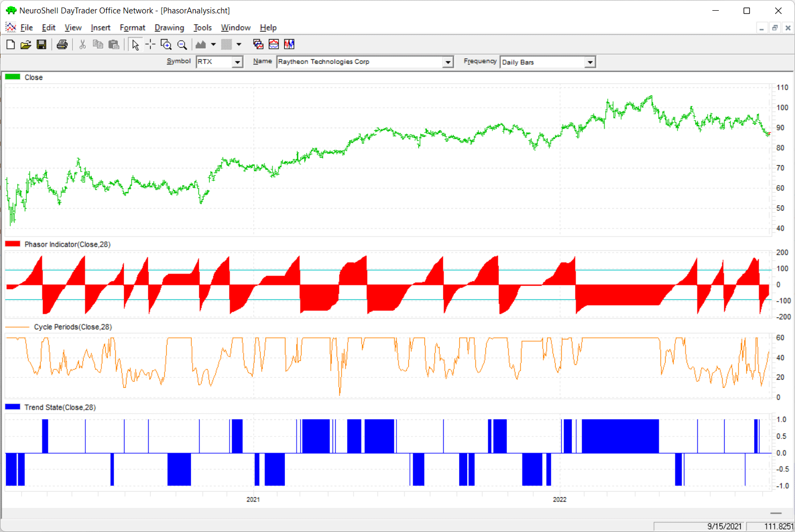Click the Close series label
The width and height of the screenshot is (795, 532).
coord(34,78)
